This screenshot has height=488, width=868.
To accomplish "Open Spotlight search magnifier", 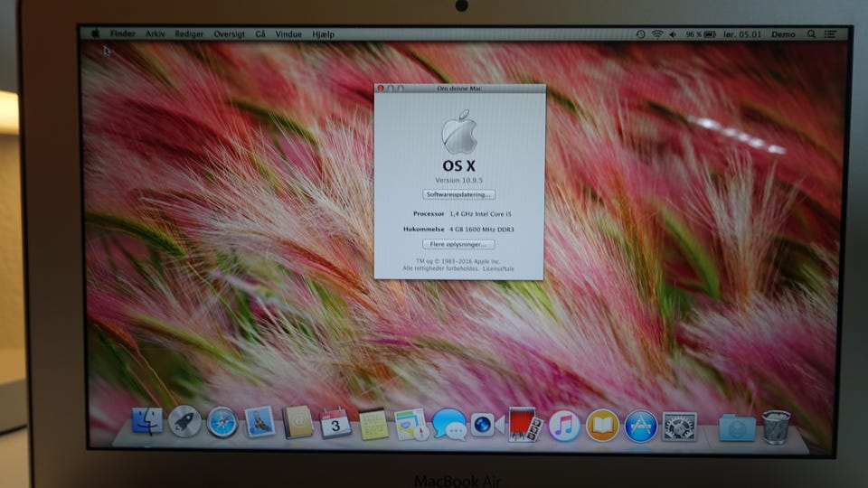I will [811, 34].
